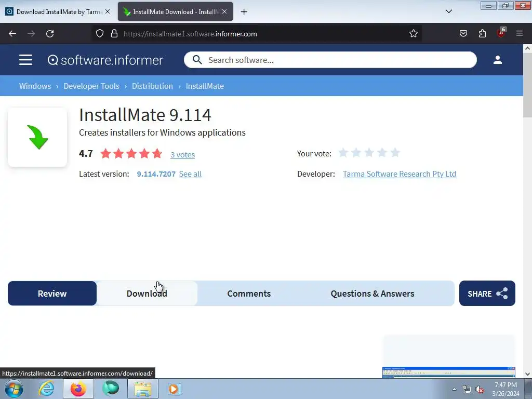This screenshot has width=532, height=399.
Task: Open the teal globe browser taskbar icon
Action: pos(111,389)
